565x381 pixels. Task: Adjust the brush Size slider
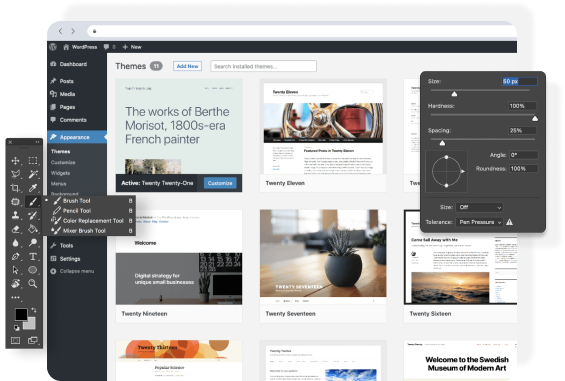point(454,94)
